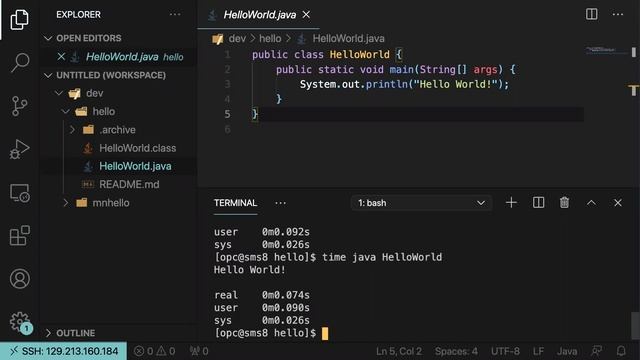
Task: Open Explorer more actions ellipsis
Action: tap(175, 14)
